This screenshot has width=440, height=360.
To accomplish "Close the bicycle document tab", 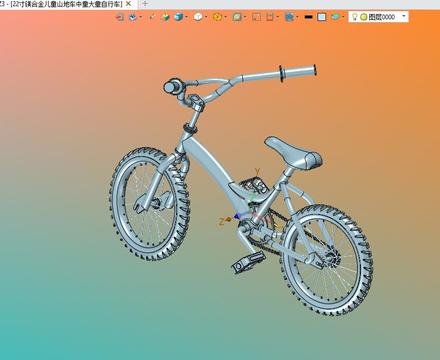I will pyautogui.click(x=128, y=4).
